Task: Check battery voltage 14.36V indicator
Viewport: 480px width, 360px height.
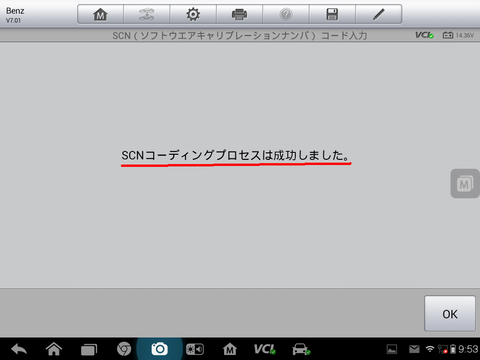Action: click(458, 35)
